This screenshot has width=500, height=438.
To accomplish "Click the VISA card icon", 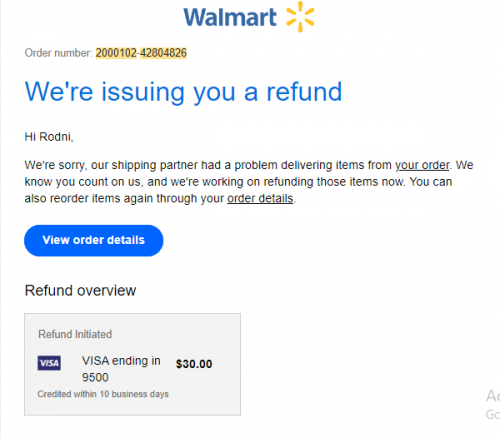I will click(49, 363).
